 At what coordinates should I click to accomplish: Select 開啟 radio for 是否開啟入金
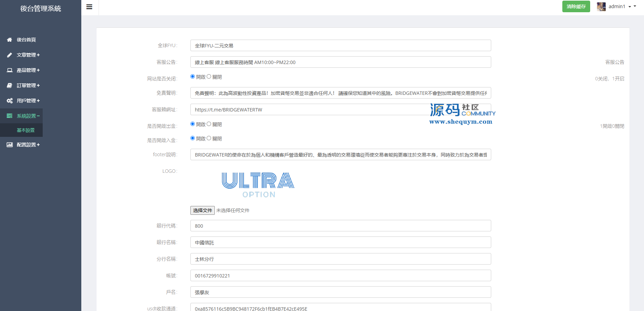193,138
